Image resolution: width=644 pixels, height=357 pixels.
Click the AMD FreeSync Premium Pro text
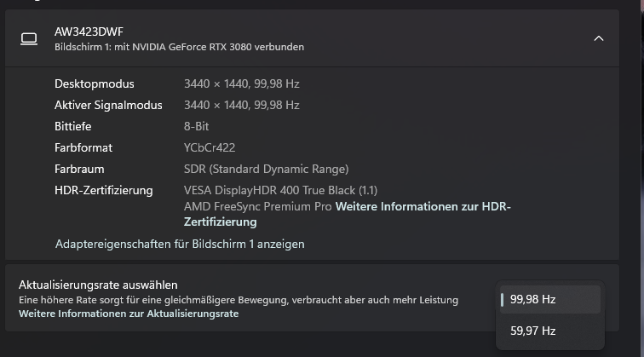257,206
